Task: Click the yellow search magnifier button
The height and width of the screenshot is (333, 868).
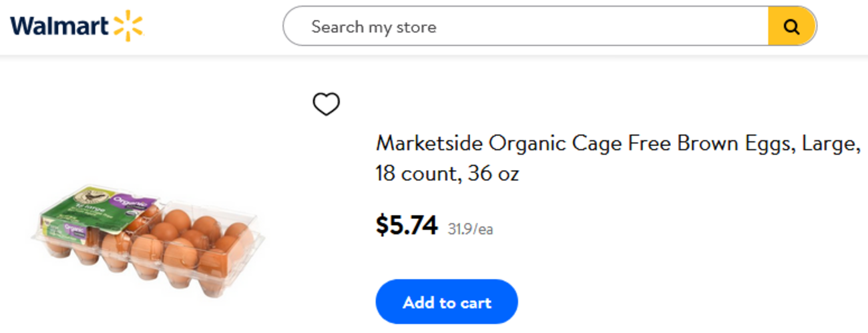Action: pyautogui.click(x=792, y=27)
